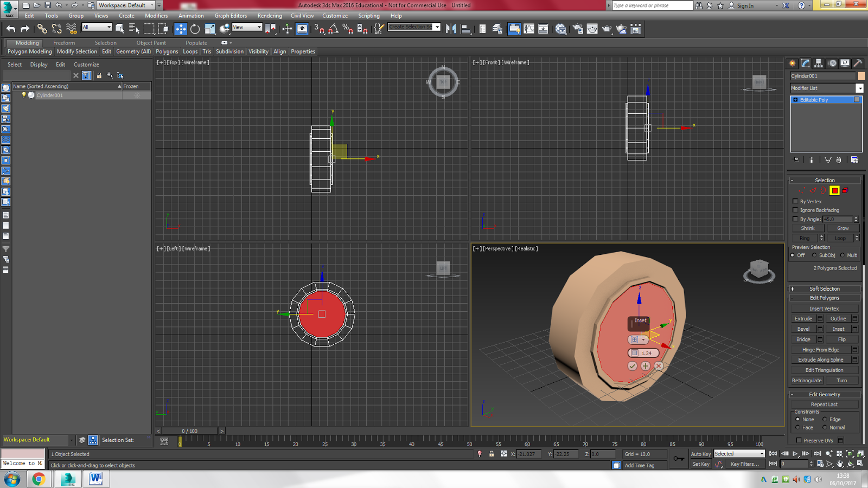The width and height of the screenshot is (868, 488).
Task: Open the Rendering menu
Action: [x=270, y=16]
